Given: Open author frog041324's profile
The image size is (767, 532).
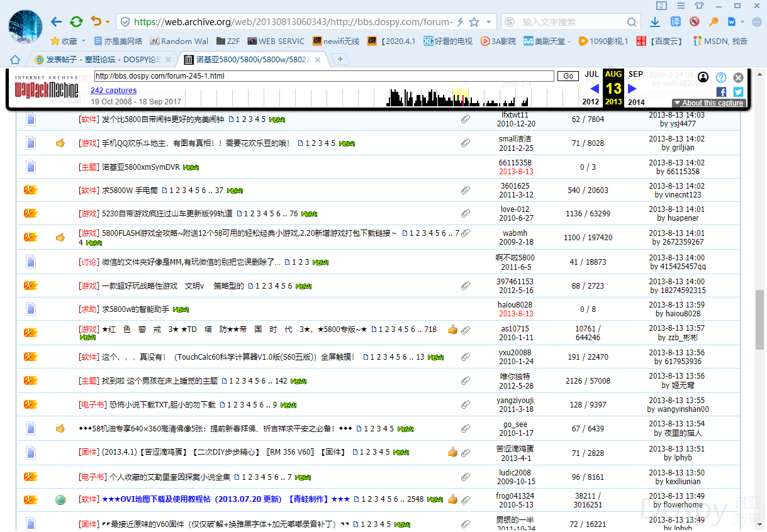Looking at the screenshot, I should coord(515,496).
